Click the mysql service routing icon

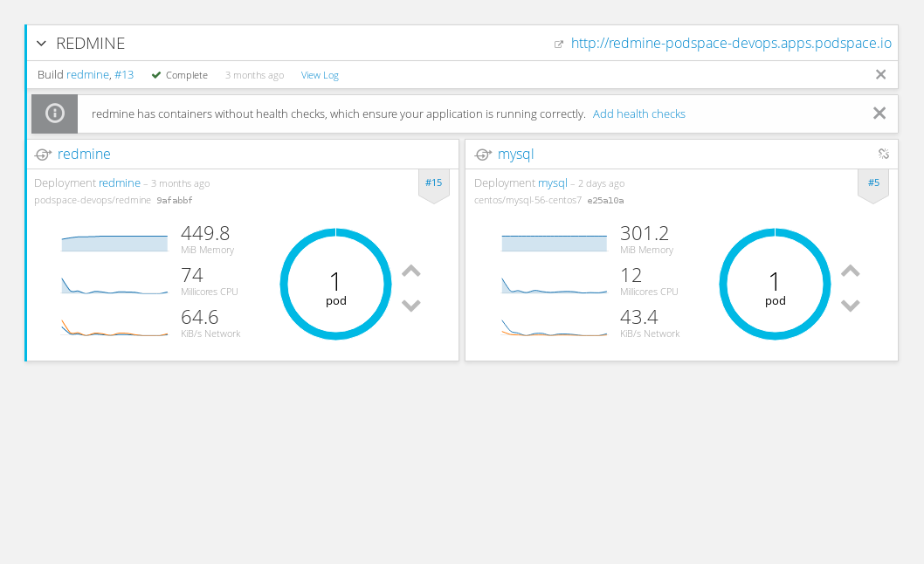(483, 155)
